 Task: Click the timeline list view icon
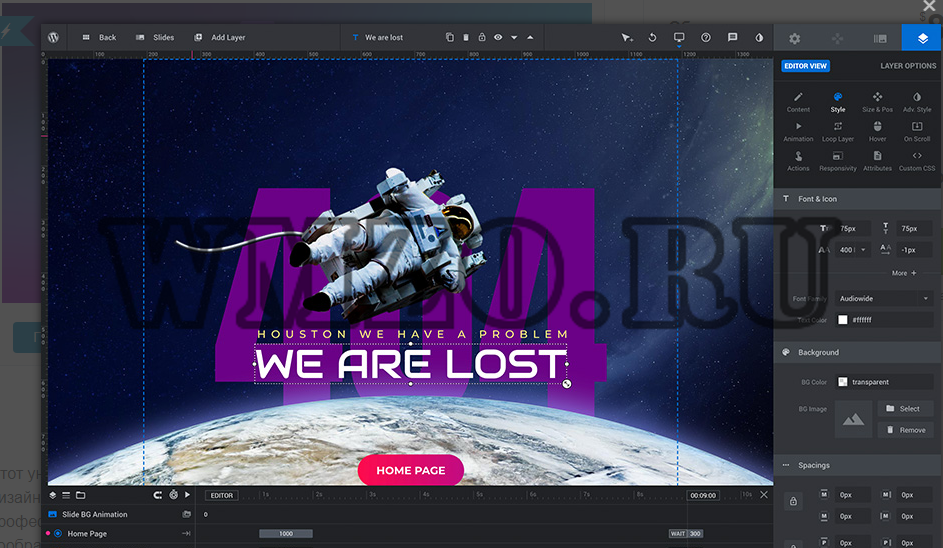[66, 495]
